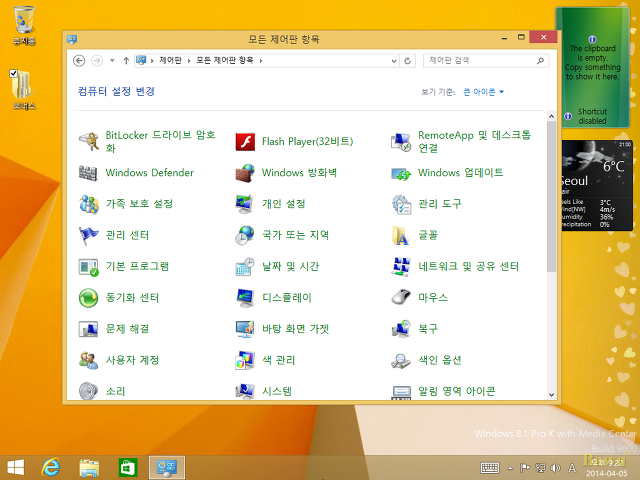
Task: Open the Recycle Bin desktop icon
Action: [24, 24]
